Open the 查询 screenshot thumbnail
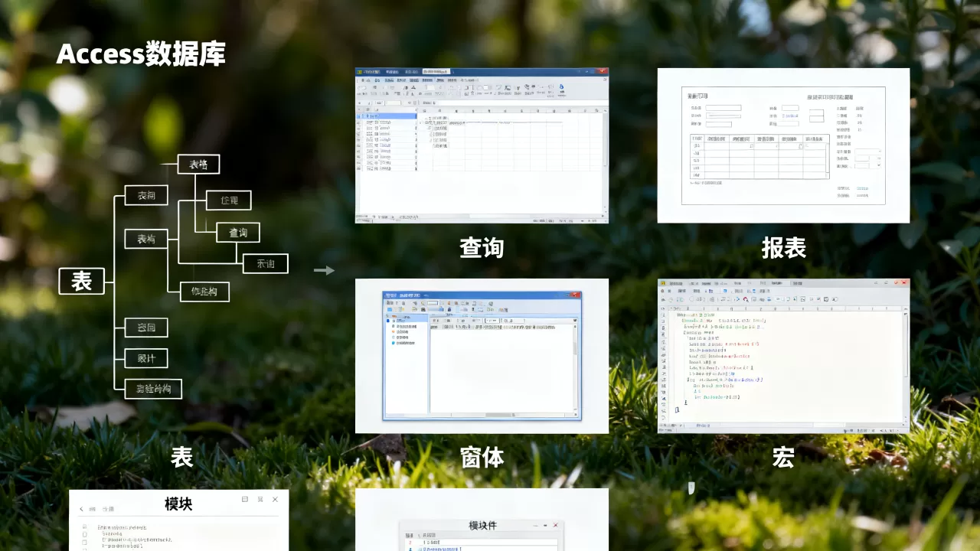This screenshot has height=551, width=980. point(482,145)
